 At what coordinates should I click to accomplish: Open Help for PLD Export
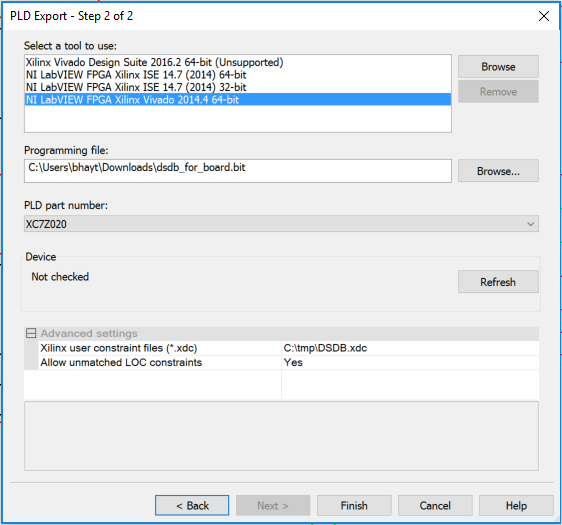tap(516, 506)
